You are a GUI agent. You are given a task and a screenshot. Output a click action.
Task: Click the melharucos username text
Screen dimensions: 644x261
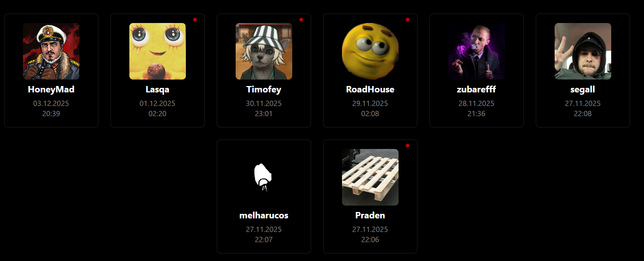(264, 215)
